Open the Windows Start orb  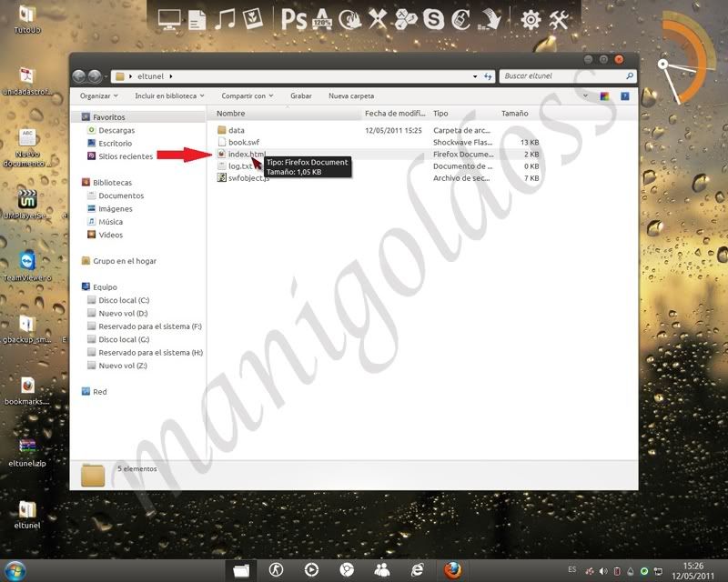15,570
